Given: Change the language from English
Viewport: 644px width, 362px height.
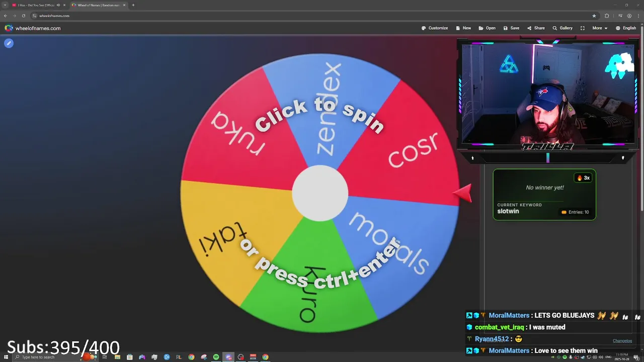Looking at the screenshot, I should 626,28.
